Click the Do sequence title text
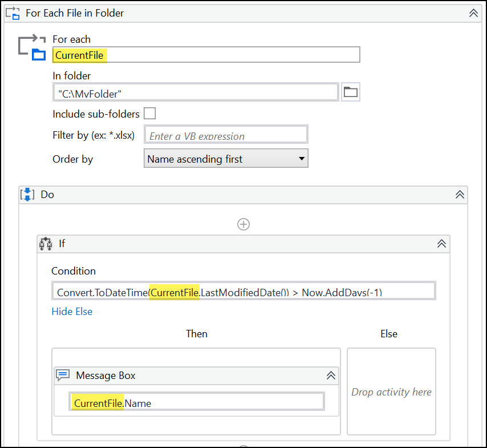487x448 pixels. (47, 195)
